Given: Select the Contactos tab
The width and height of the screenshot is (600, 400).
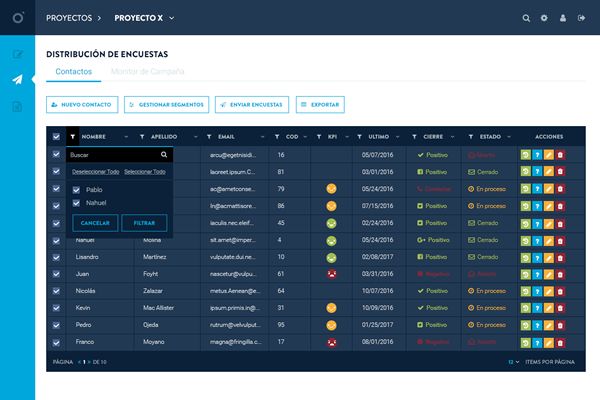Looking at the screenshot, I should point(74,72).
